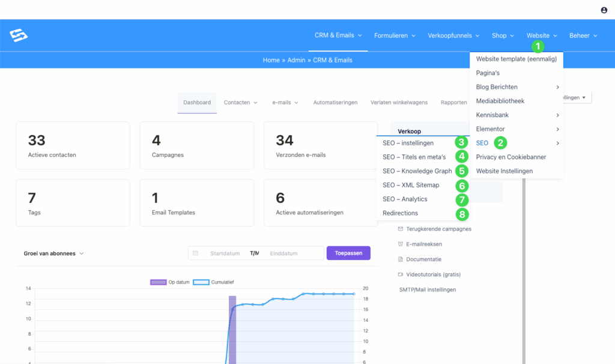The image size is (615, 364).
Task: Open Redirections from the SEO submenu
Action: [x=401, y=213]
